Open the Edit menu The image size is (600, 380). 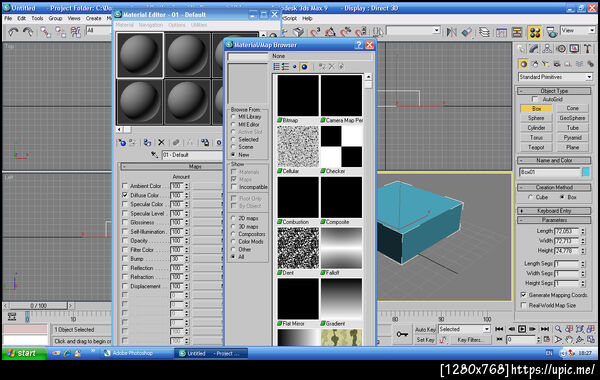(22, 18)
